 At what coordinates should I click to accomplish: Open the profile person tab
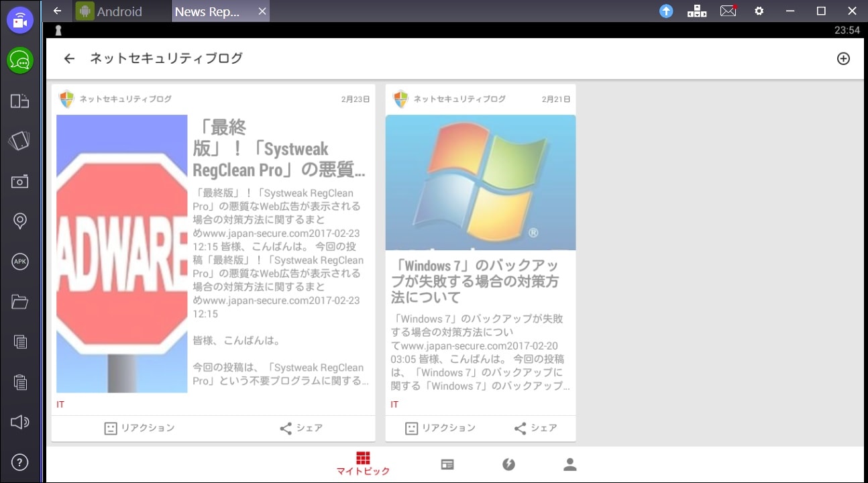(x=570, y=464)
